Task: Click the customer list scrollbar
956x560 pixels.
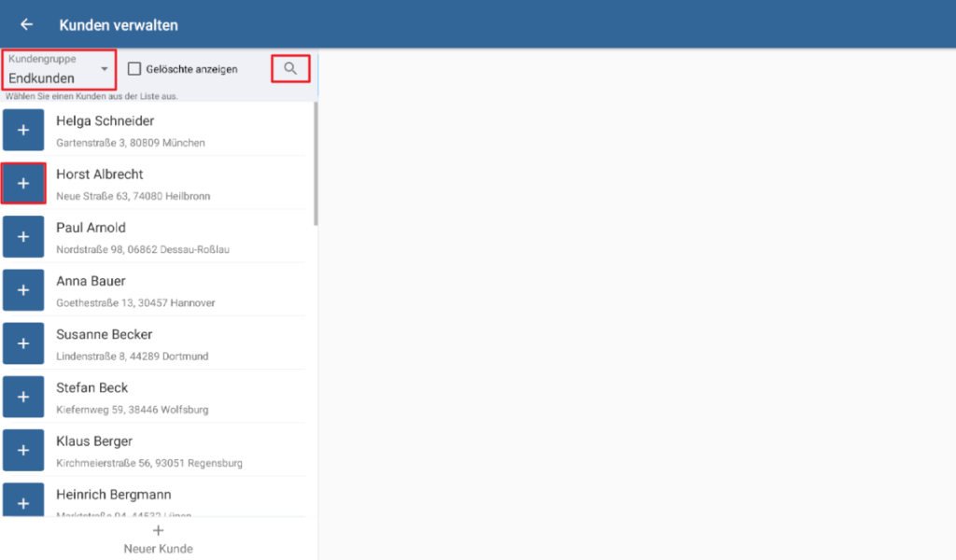Action: (x=316, y=163)
